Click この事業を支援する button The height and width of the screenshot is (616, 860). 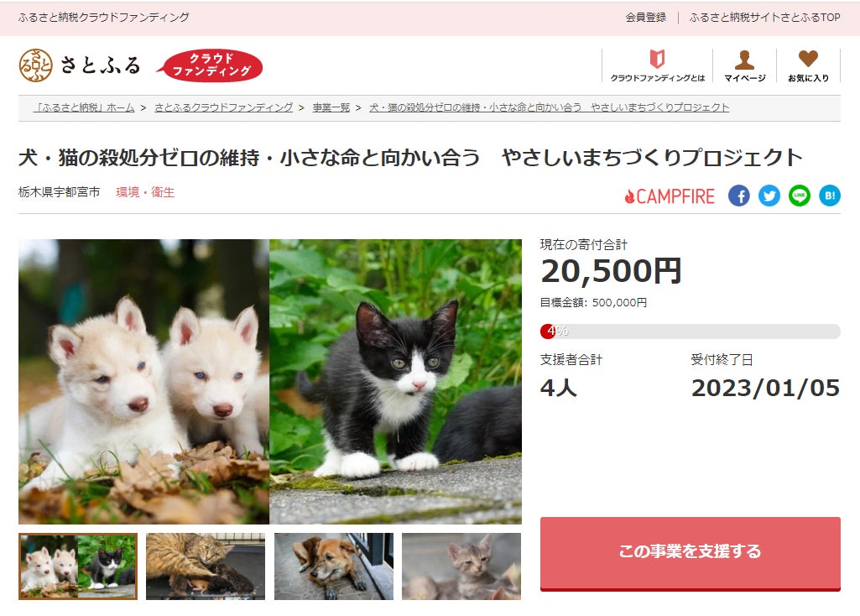[x=690, y=553]
